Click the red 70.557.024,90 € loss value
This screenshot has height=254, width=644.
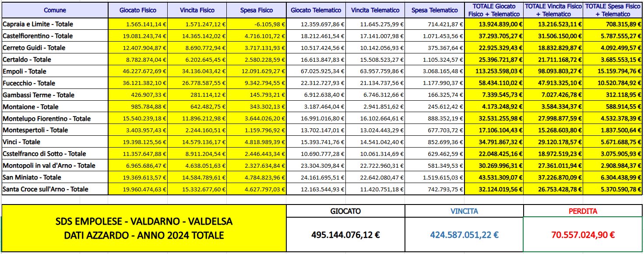point(583,235)
